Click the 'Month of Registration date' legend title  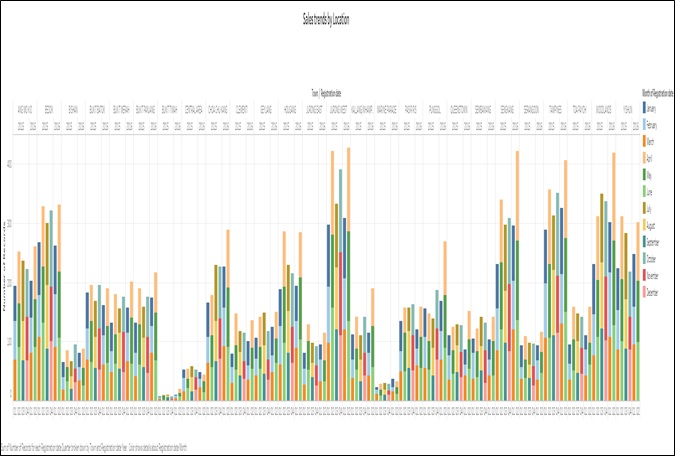[657, 93]
